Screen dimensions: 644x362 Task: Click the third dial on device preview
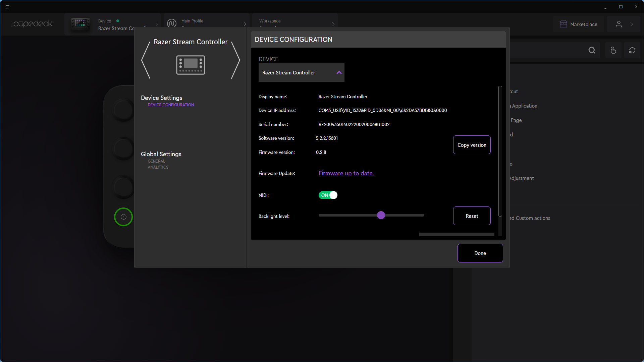click(123, 187)
